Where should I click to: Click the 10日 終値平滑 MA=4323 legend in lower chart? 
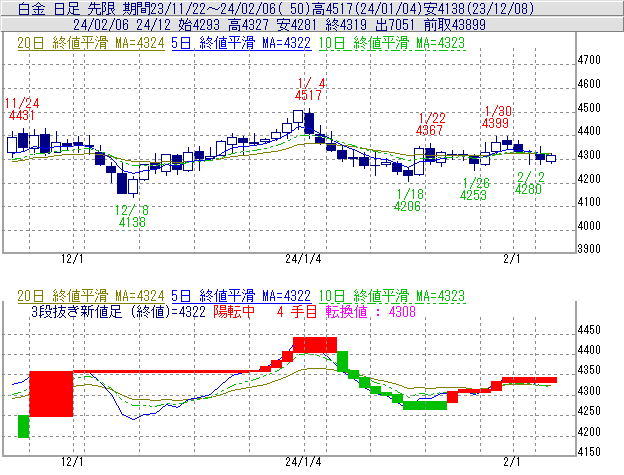coord(392,296)
